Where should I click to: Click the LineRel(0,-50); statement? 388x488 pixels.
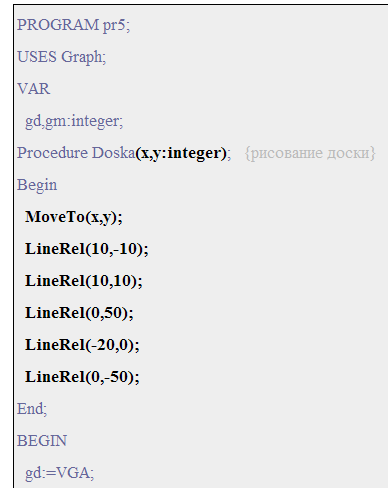tap(82, 377)
